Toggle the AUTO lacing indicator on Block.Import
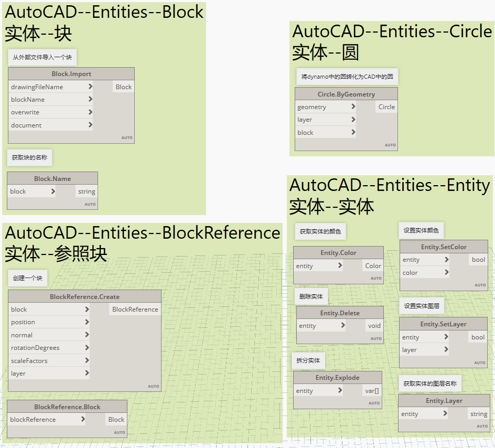 click(x=127, y=137)
